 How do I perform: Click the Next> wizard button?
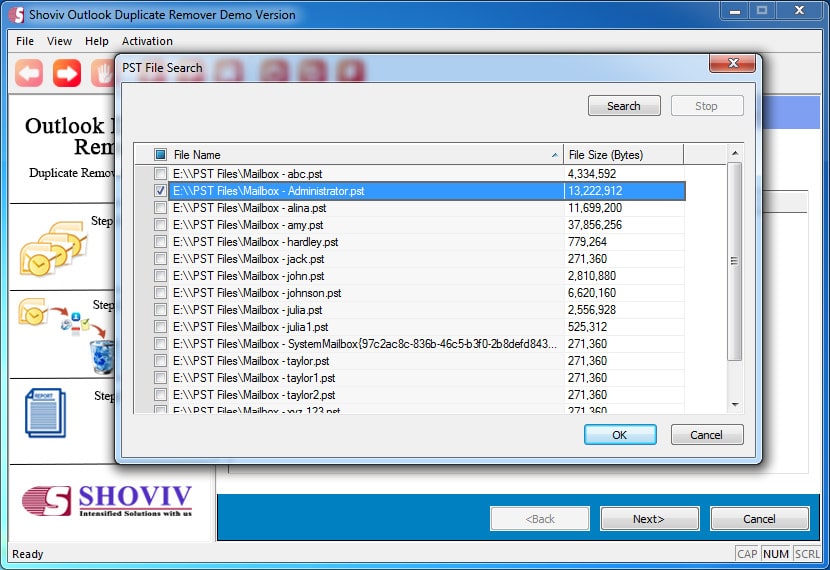649,519
